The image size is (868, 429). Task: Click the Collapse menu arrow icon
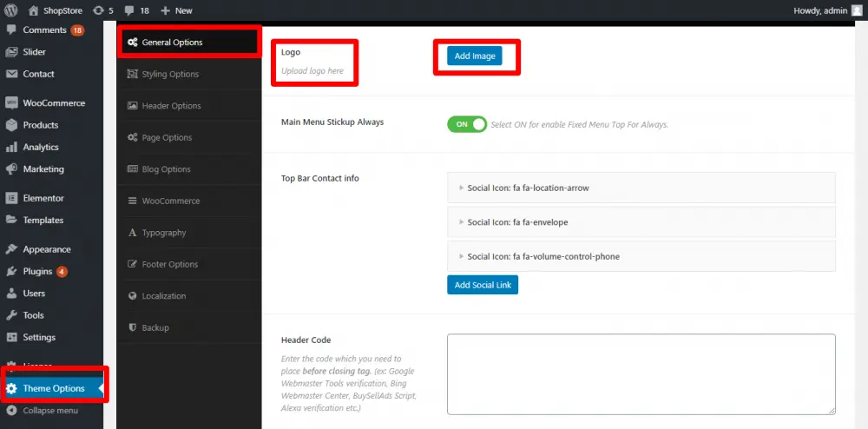[11, 411]
